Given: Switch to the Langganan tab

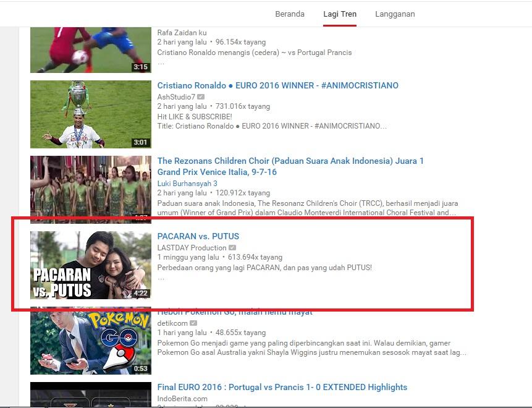Looking at the screenshot, I should click(x=395, y=14).
